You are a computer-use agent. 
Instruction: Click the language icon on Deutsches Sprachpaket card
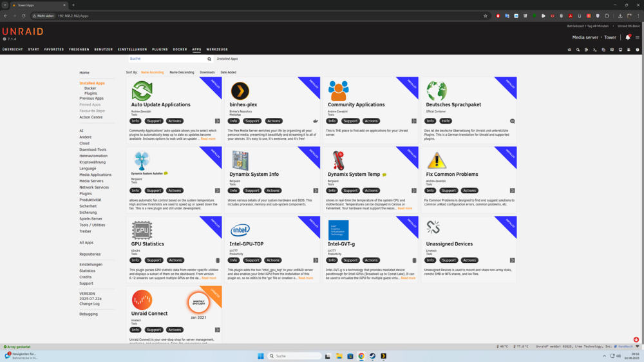tap(512, 121)
